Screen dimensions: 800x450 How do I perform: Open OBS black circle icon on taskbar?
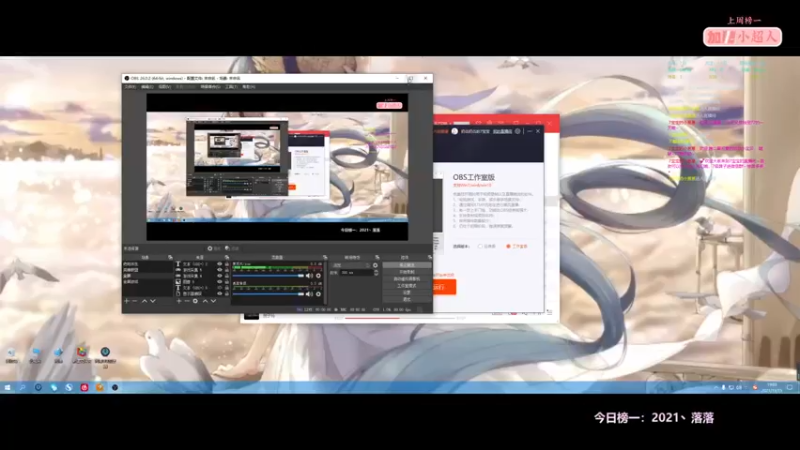tap(115, 387)
